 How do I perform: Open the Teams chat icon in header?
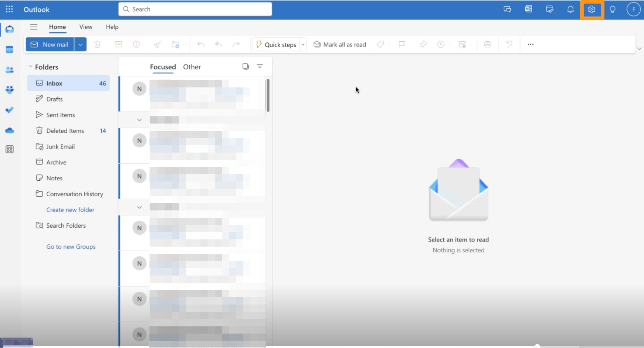coord(507,9)
